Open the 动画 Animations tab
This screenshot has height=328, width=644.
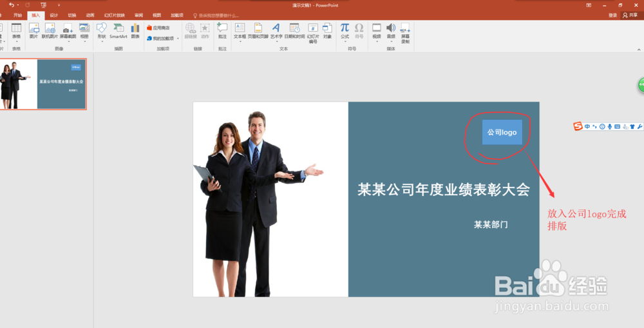pos(90,15)
